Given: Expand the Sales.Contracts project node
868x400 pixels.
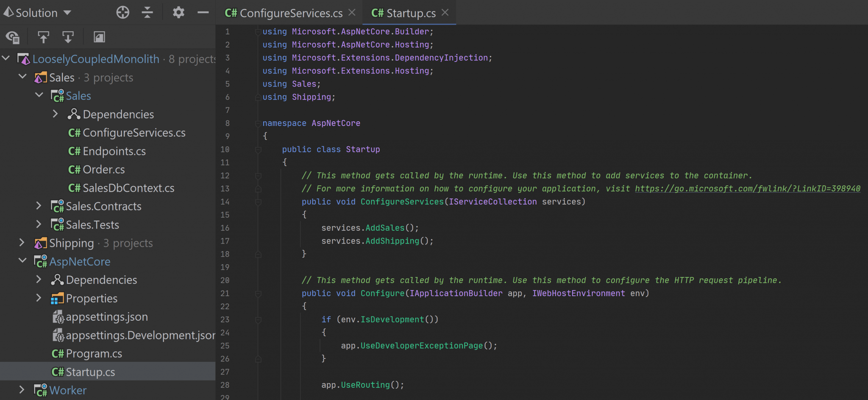Looking at the screenshot, I should click(x=39, y=206).
